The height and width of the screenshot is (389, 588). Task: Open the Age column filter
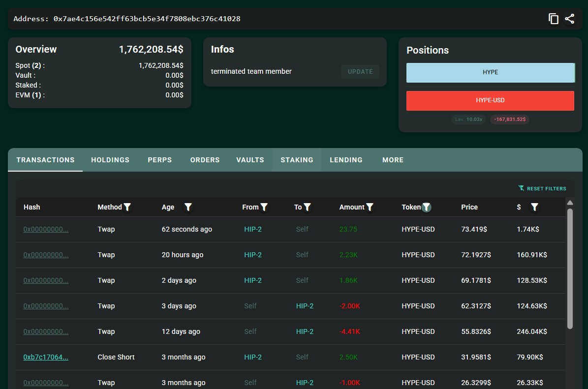click(x=188, y=207)
